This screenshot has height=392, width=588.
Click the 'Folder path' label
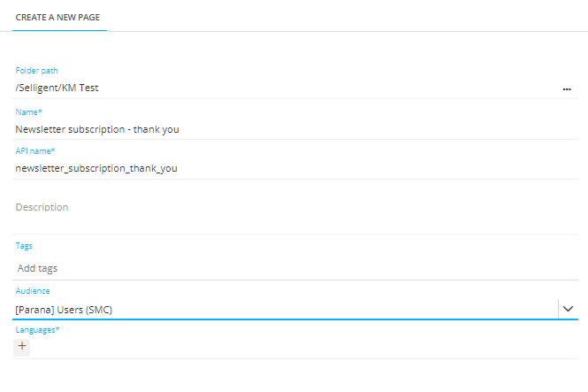click(x=36, y=71)
